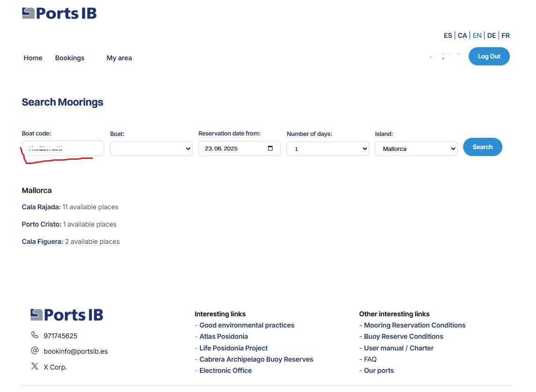Go to the Home menu item
The width and height of the screenshot is (536, 392).
click(x=33, y=58)
